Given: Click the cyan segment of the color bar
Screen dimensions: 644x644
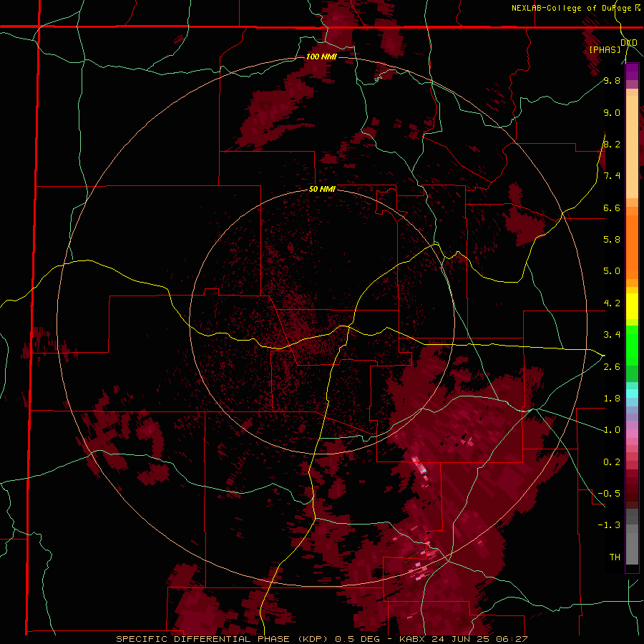Looking at the screenshot, I should 632,394.
